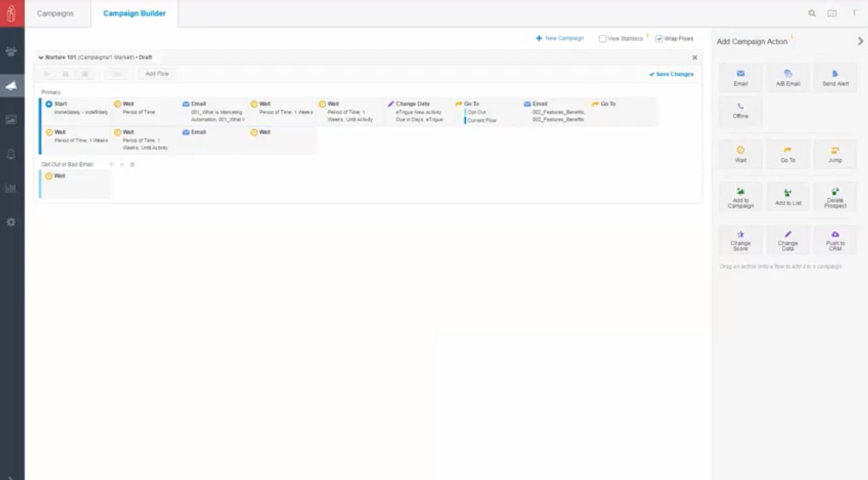The height and width of the screenshot is (480, 868).
Task: Open the notifications bell in sidebar
Action: pos(11,154)
